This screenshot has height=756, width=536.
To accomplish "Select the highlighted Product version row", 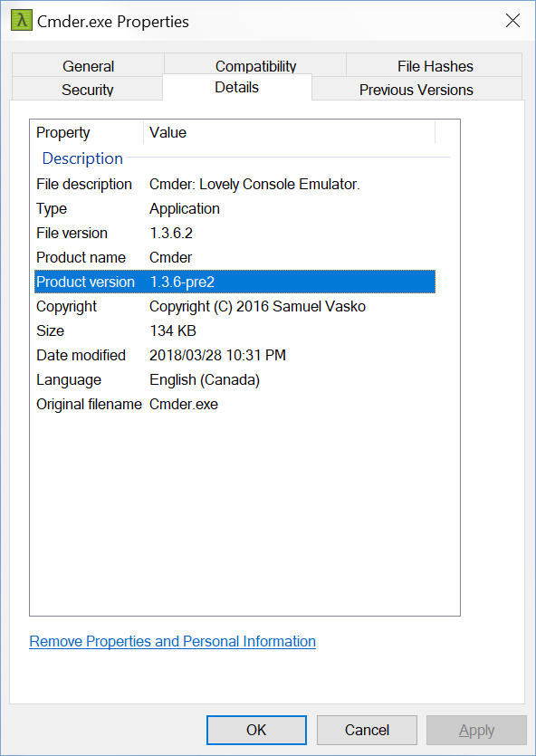I will click(x=234, y=282).
